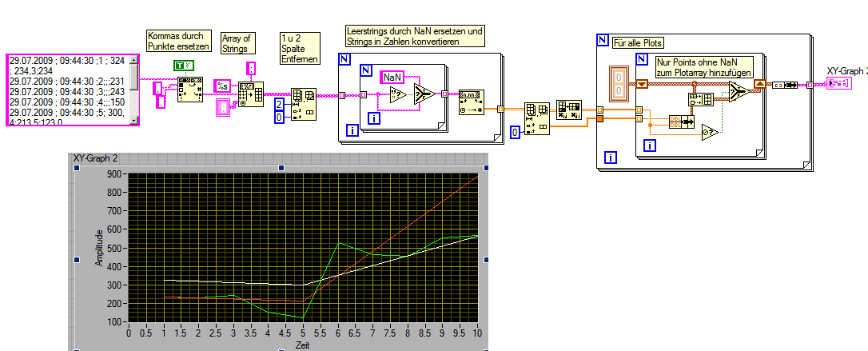
Task: Click the left shift register
Action: coord(642,84)
